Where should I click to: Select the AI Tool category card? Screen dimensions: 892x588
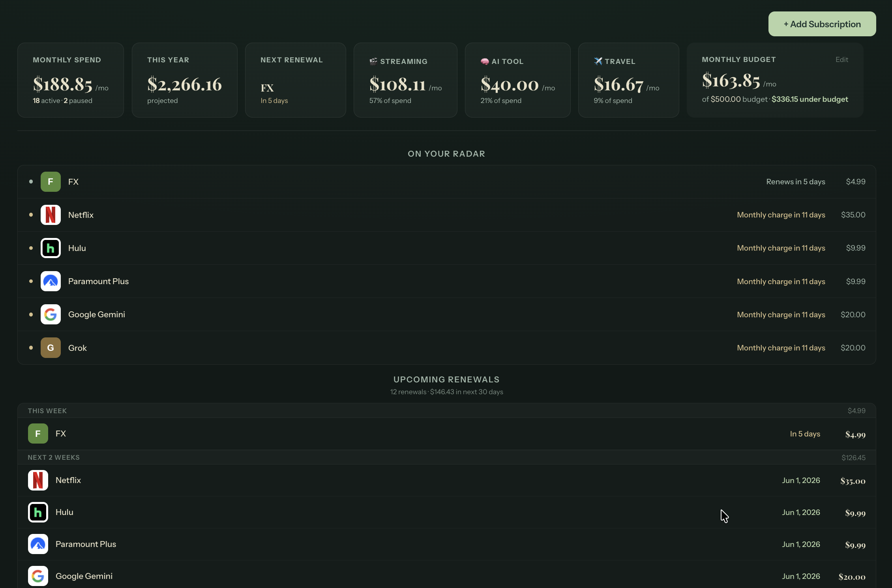[518, 80]
